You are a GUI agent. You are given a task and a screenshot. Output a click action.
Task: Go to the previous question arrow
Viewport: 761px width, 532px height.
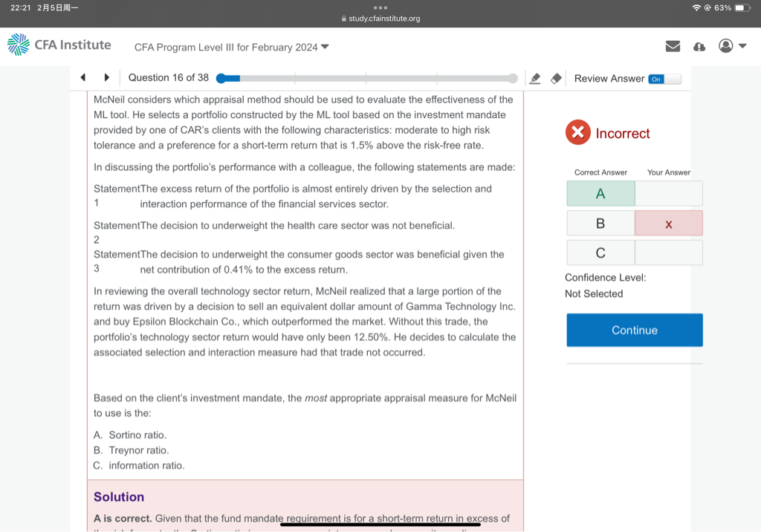(83, 78)
